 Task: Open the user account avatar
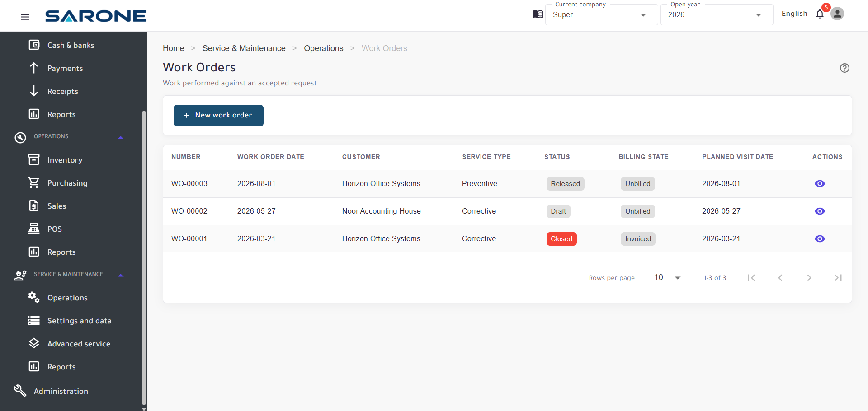837,14
